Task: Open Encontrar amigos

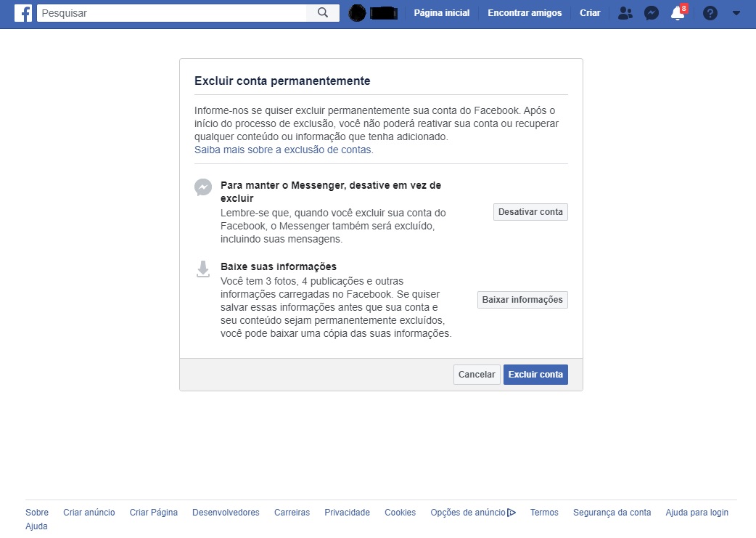Action: tap(525, 13)
